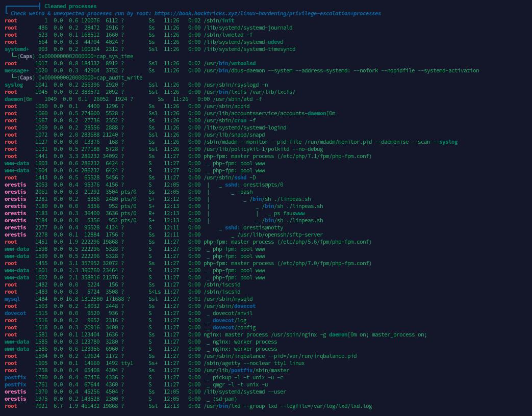The image size is (532, 416).
Task: Select the systemd-timesyncd command
Action: [x=249, y=49]
